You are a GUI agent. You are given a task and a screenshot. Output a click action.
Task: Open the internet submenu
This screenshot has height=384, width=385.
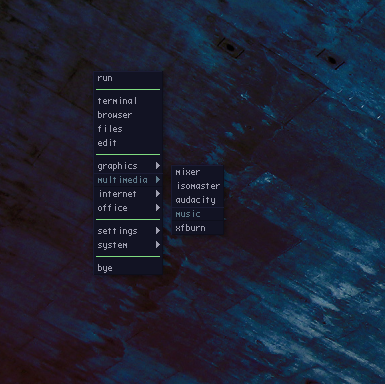(x=128, y=194)
